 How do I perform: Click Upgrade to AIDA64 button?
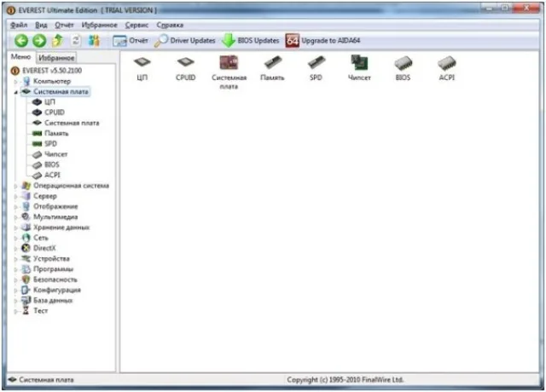(322, 41)
